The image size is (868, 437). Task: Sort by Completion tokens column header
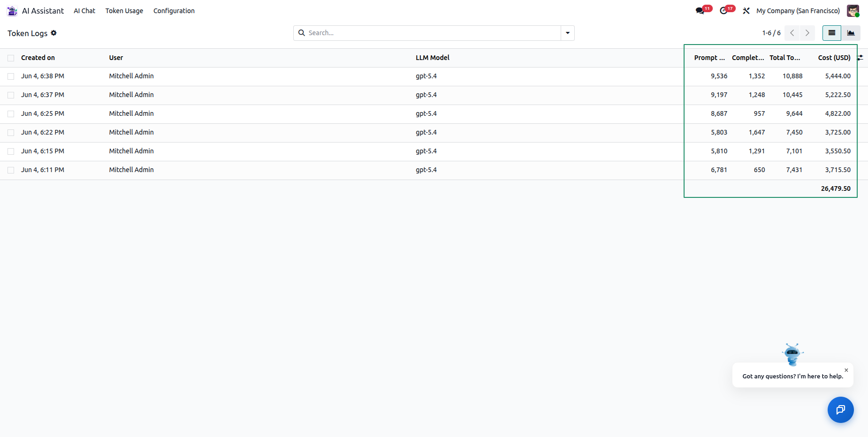[748, 58]
